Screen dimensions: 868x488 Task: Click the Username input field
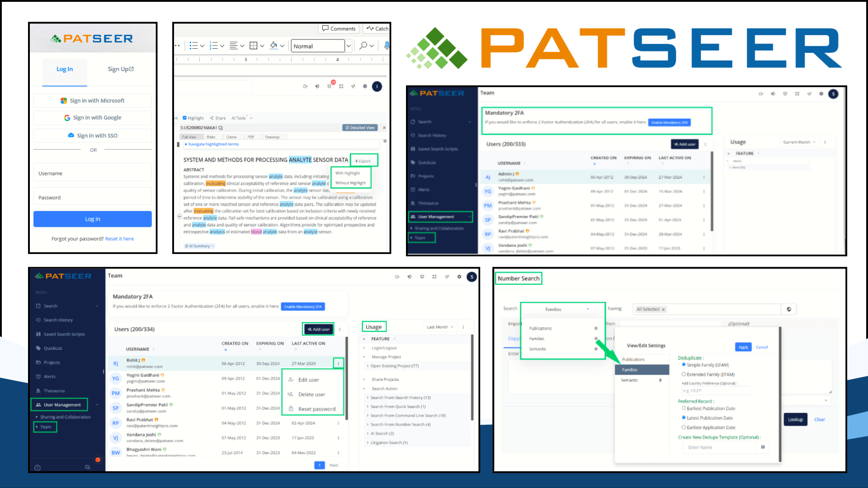(x=93, y=174)
